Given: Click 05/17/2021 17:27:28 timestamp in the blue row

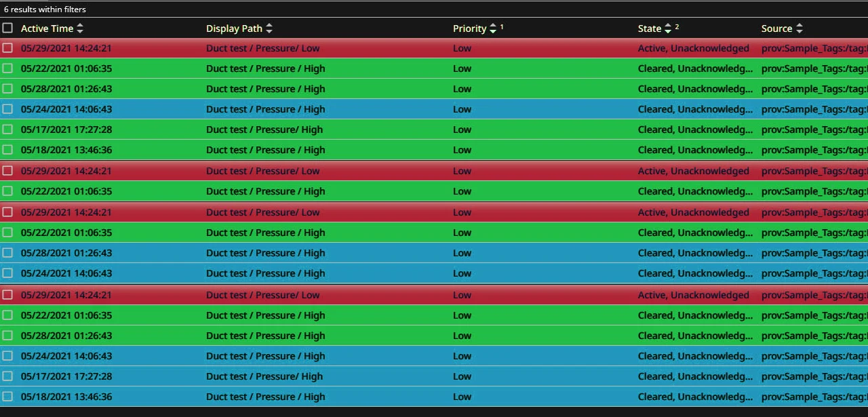Looking at the screenshot, I should tap(66, 376).
